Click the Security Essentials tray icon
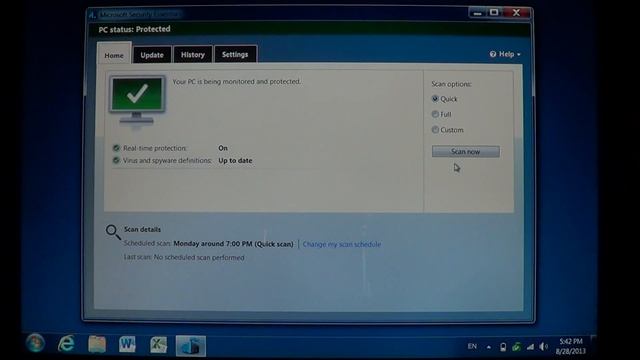This screenshot has height=360, width=640. 516,347
